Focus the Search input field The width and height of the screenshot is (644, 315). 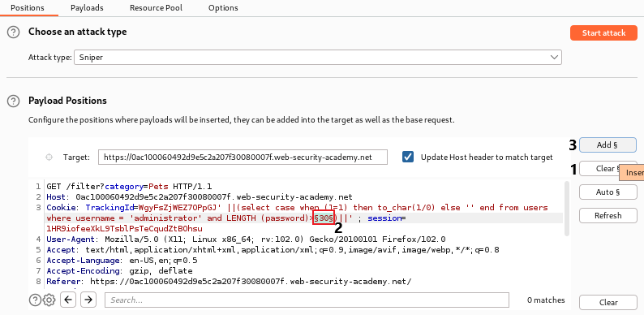(307, 300)
